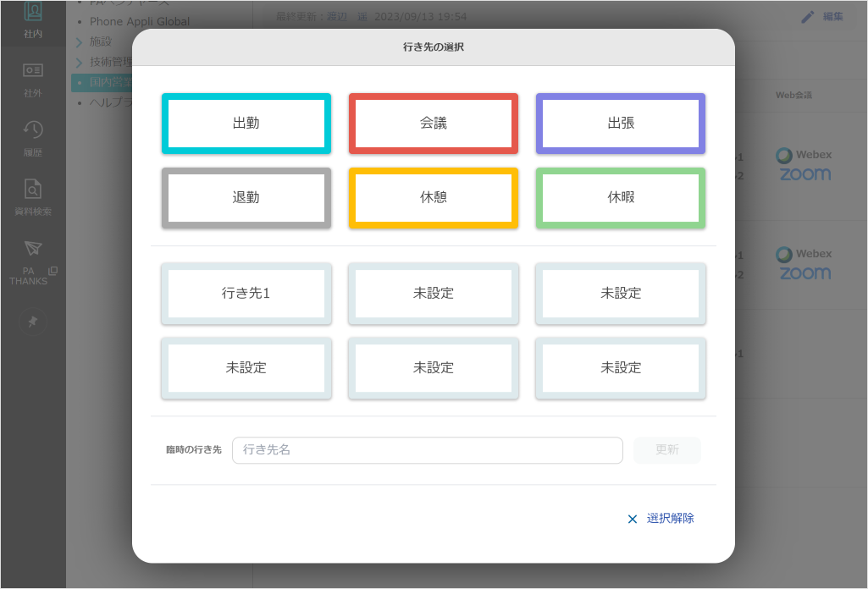868x589 pixels.
Task: Open the 社内 internal contacts icon
Action: (x=33, y=13)
